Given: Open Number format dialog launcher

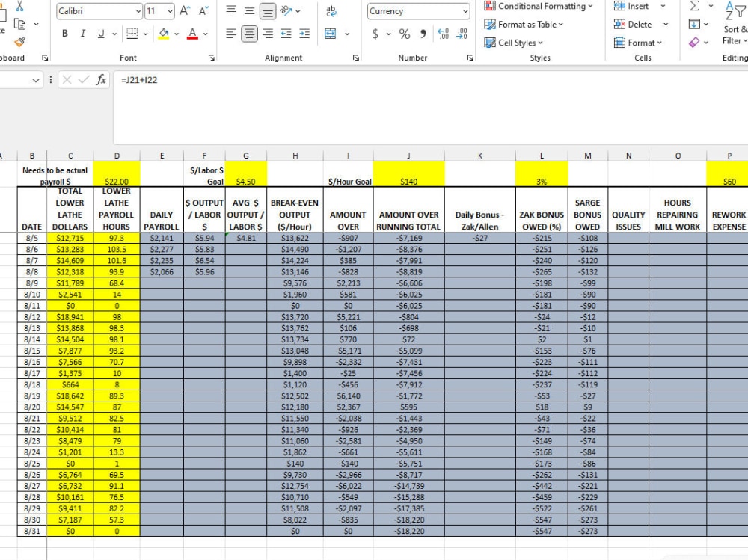Looking at the screenshot, I should click(x=470, y=58).
